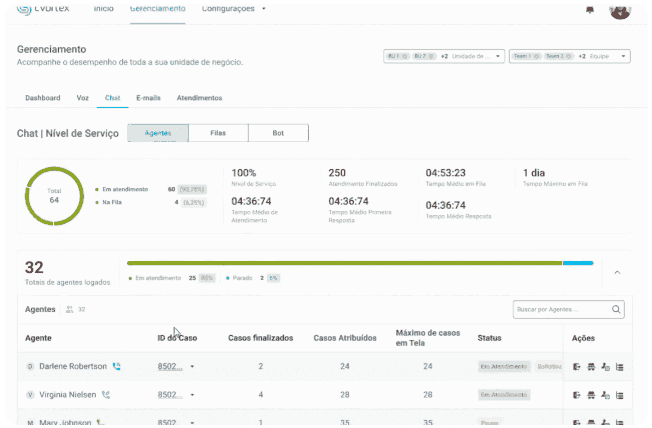Switch service level view to Bot
Viewport: 652px width, 428px height.
[x=278, y=133]
